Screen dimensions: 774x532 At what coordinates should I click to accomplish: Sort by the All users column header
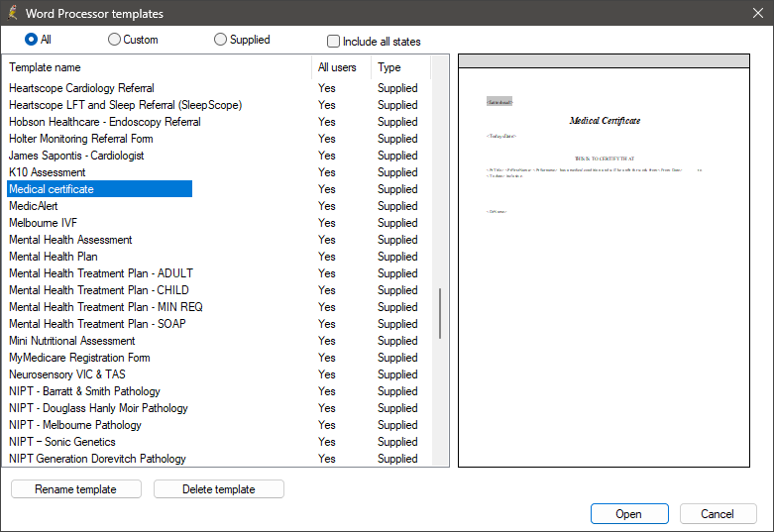341,67
